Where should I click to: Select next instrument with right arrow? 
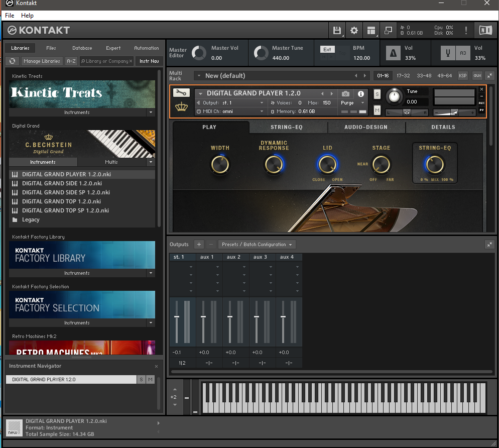point(332,93)
